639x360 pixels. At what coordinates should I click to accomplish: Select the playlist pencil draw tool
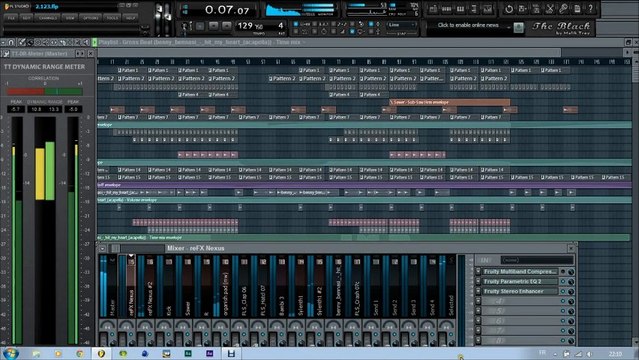point(22,42)
